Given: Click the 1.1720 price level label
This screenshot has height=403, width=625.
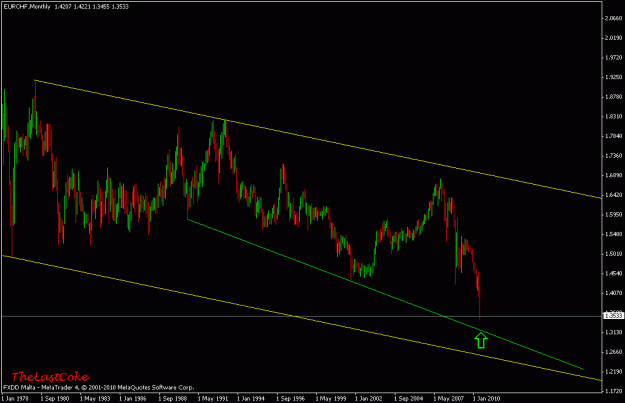Looking at the screenshot, I should [x=613, y=391].
